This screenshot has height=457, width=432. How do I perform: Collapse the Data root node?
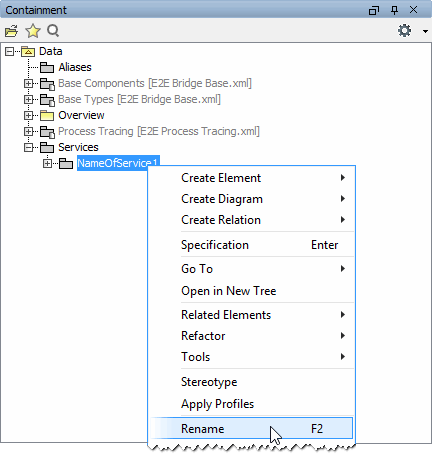[9, 51]
